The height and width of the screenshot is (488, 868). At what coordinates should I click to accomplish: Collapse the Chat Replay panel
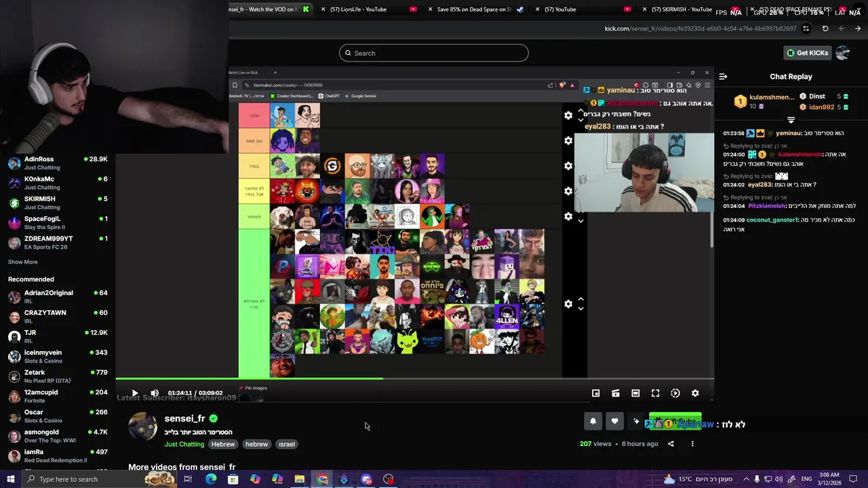tap(723, 77)
